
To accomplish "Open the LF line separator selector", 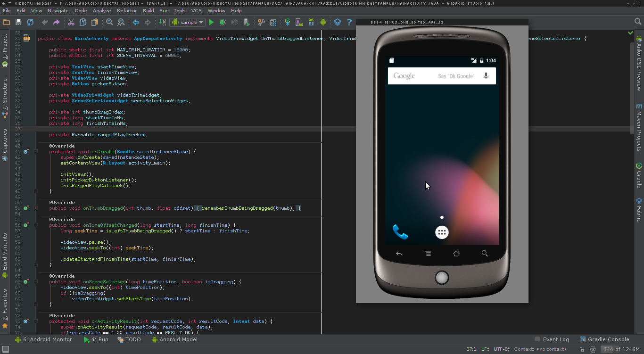I will point(486,349).
